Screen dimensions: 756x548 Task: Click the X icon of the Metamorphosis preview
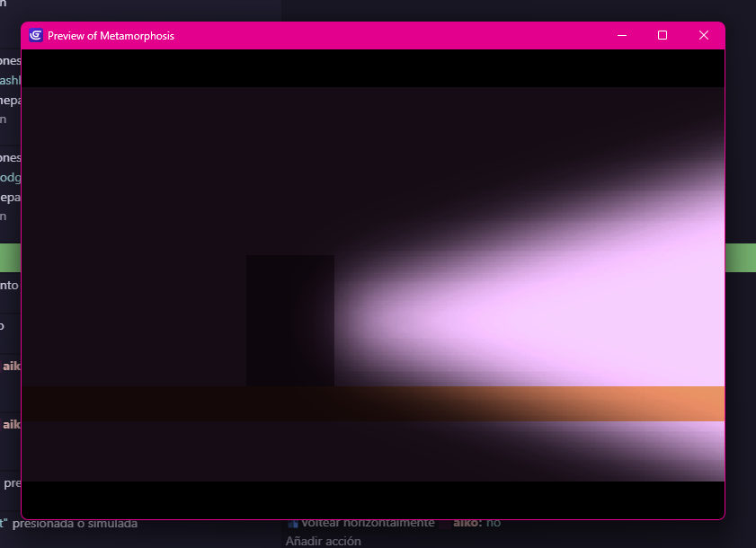click(704, 35)
